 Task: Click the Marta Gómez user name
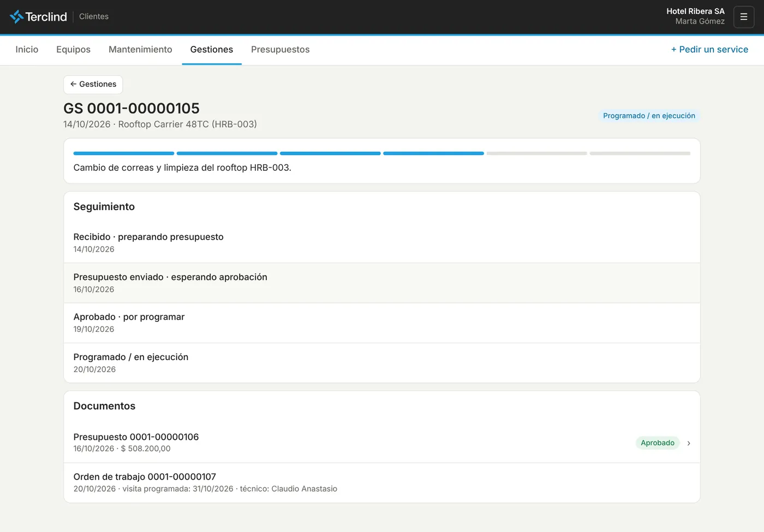coord(700,22)
